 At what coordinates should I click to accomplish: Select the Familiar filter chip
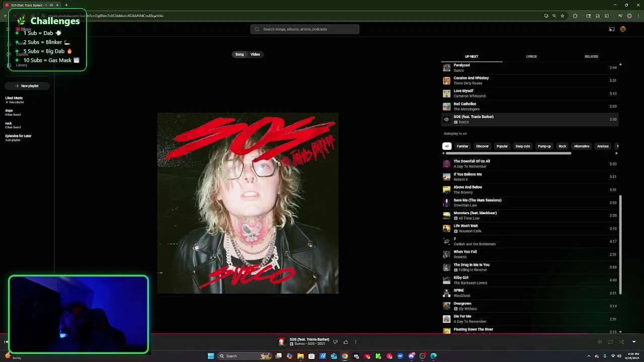[x=462, y=146]
